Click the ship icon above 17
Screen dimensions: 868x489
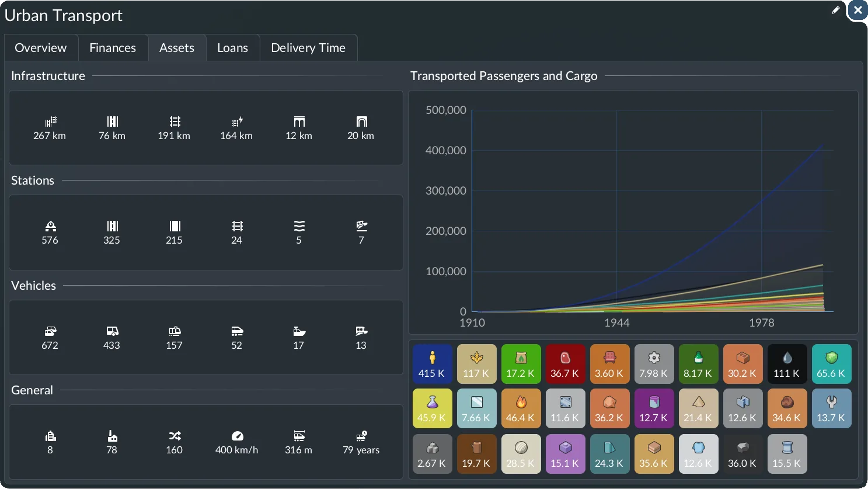click(299, 331)
